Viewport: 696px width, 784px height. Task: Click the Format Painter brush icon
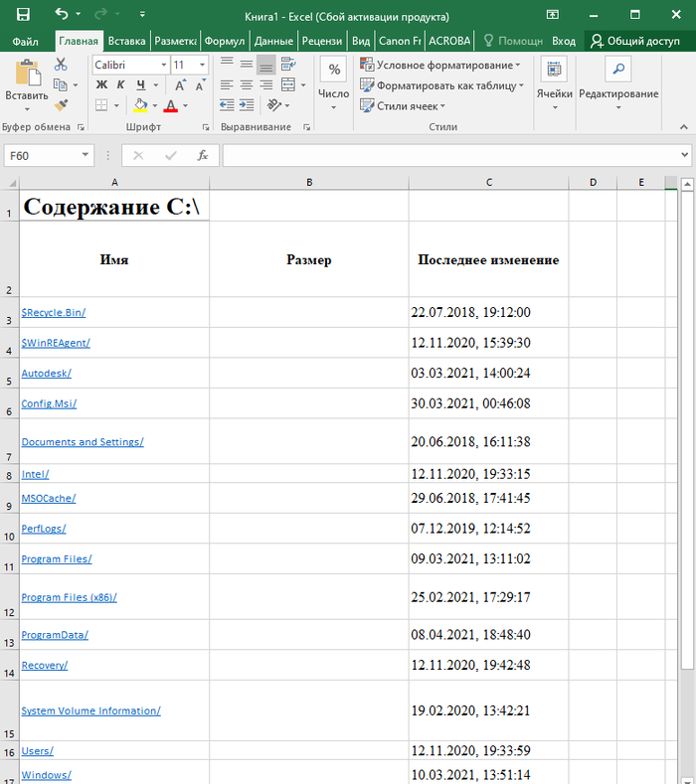(61, 104)
